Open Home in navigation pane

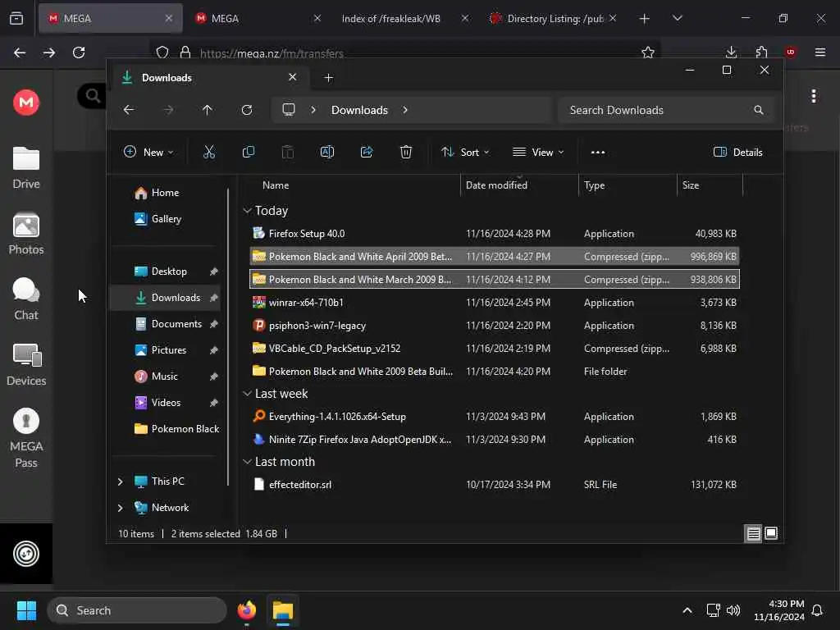165,193
